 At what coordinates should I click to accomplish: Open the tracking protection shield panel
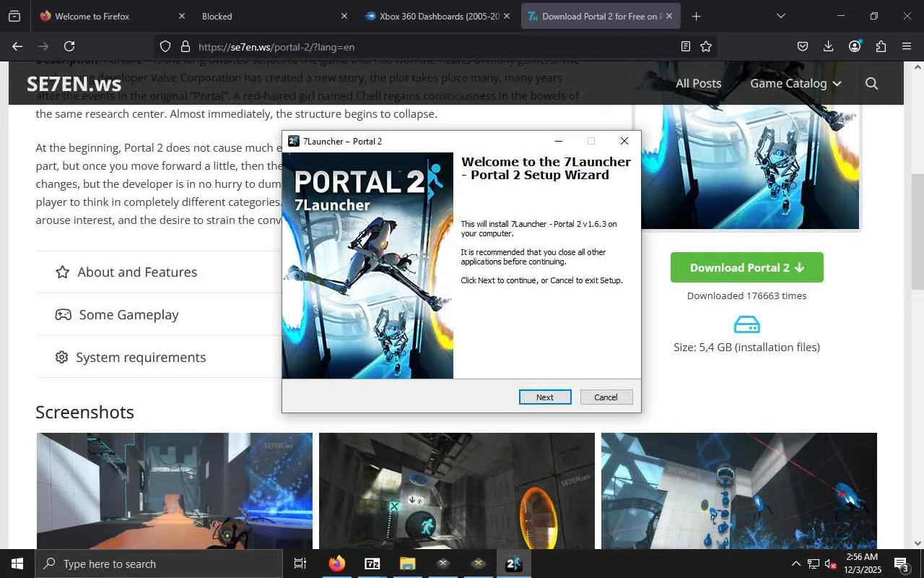pos(165,46)
